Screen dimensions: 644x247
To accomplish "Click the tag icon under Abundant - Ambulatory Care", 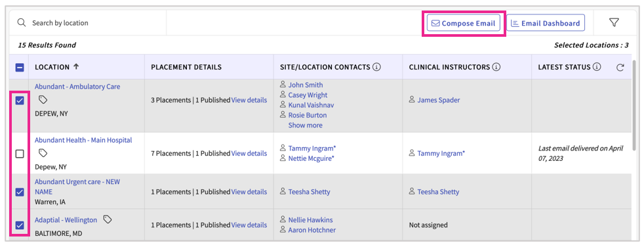I will [43, 100].
